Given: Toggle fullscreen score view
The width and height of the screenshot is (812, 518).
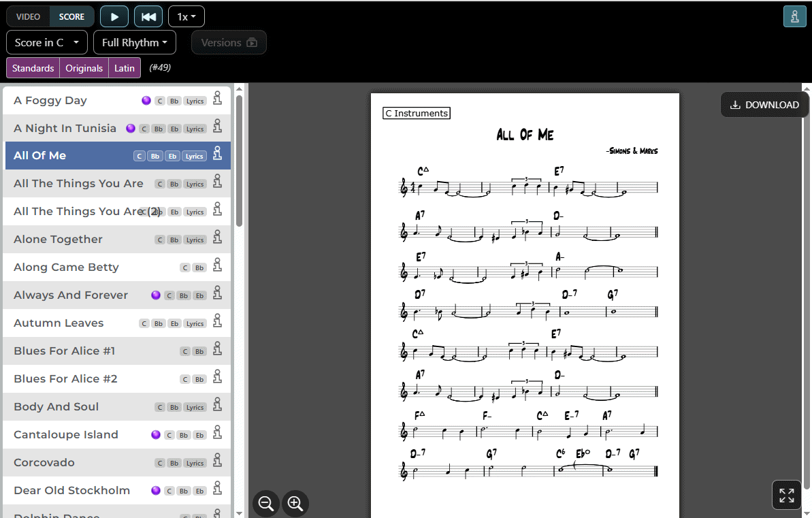Looking at the screenshot, I should point(787,496).
